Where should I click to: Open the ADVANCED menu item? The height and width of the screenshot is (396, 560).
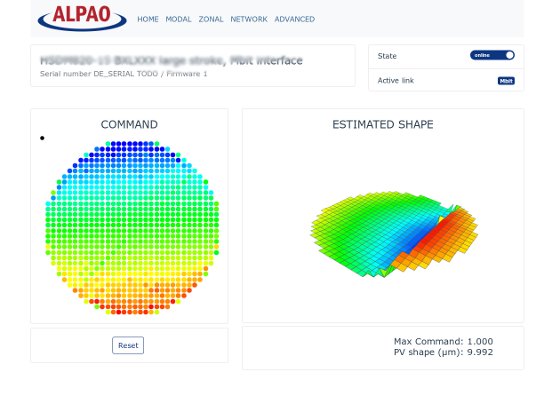click(295, 19)
